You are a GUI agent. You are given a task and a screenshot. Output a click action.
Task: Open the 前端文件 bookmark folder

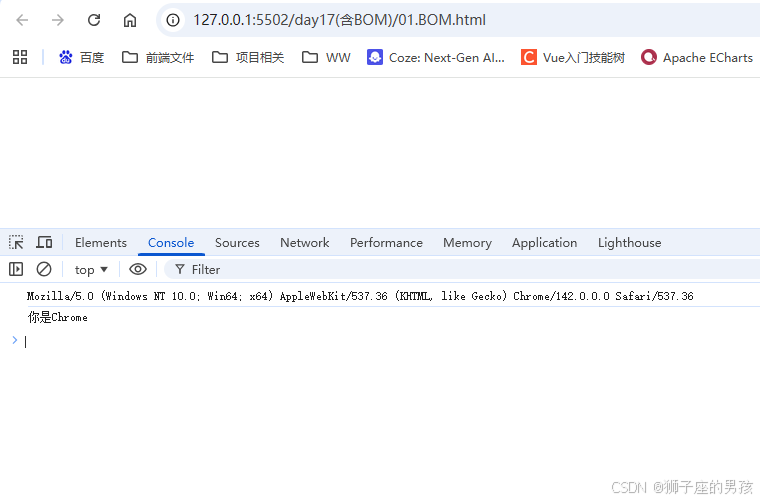coord(158,58)
